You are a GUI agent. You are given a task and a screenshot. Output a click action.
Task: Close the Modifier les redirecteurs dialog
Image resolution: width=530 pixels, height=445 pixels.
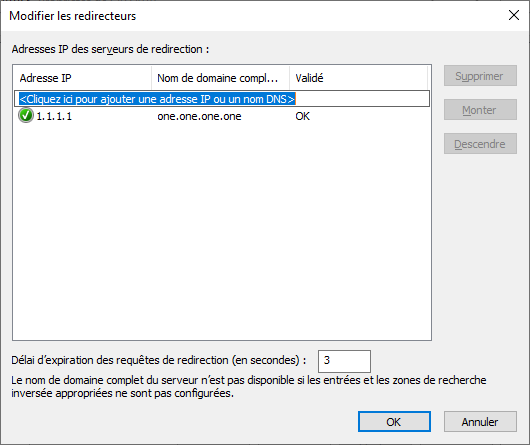pyautogui.click(x=514, y=15)
